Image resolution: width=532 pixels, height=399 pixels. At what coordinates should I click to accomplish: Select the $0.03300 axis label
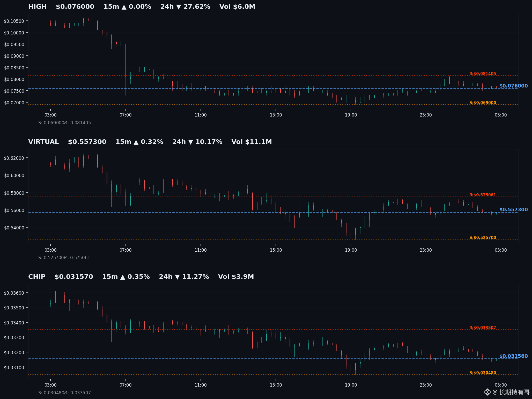(14, 338)
